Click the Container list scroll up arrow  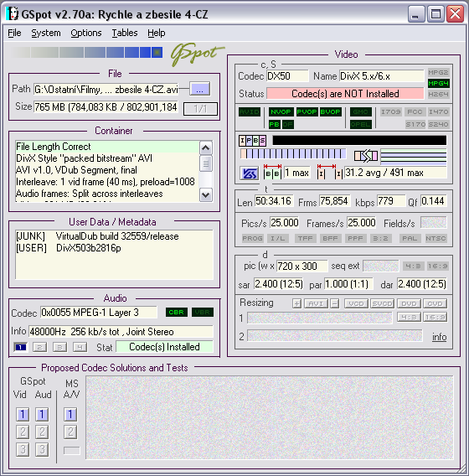[206, 148]
